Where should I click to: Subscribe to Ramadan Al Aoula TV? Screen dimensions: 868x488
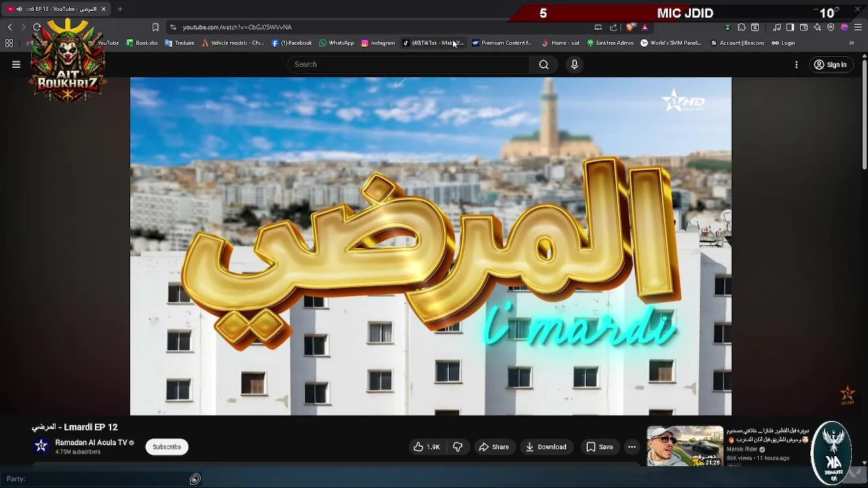[x=167, y=447]
